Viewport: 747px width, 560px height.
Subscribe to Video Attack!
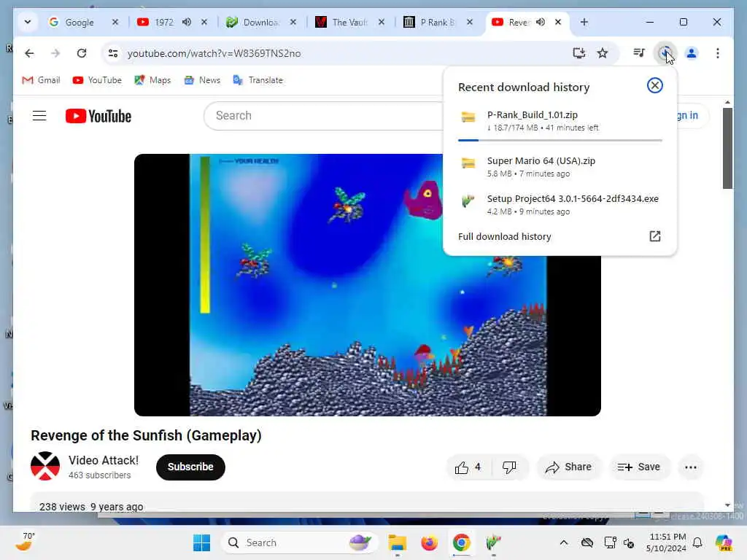tap(190, 467)
